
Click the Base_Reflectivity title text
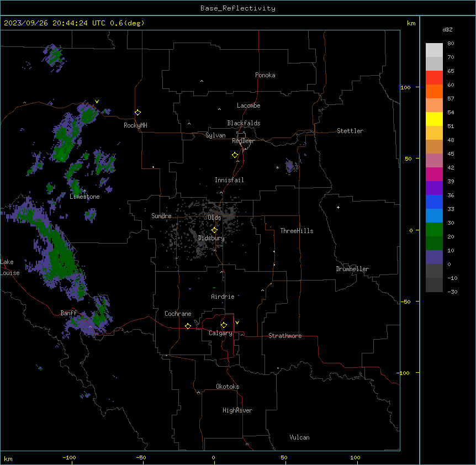pyautogui.click(x=238, y=8)
